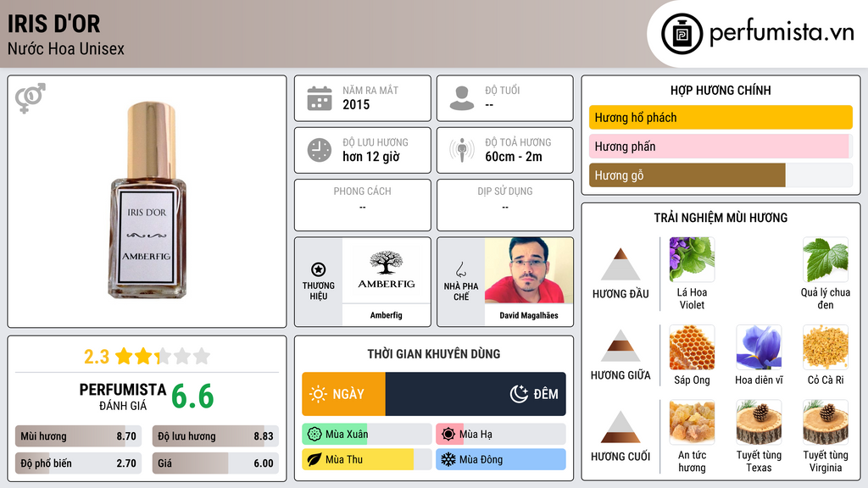Click the leaf icon for Mùa Thu
Image resolution: width=868 pixels, height=488 pixels.
click(x=314, y=459)
